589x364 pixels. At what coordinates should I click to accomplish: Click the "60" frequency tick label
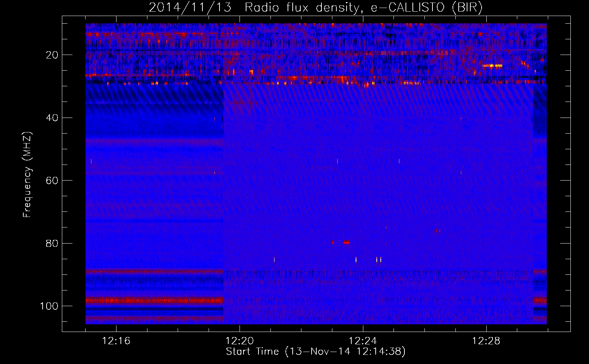click(x=52, y=181)
